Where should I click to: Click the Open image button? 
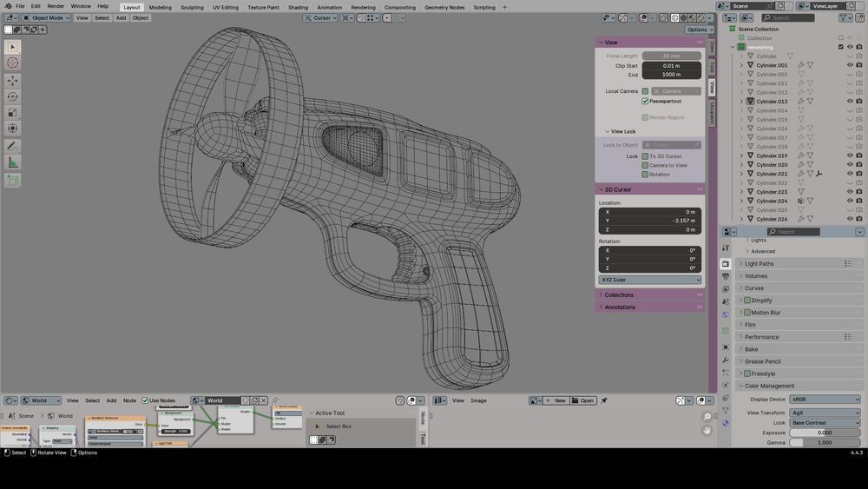pos(583,400)
